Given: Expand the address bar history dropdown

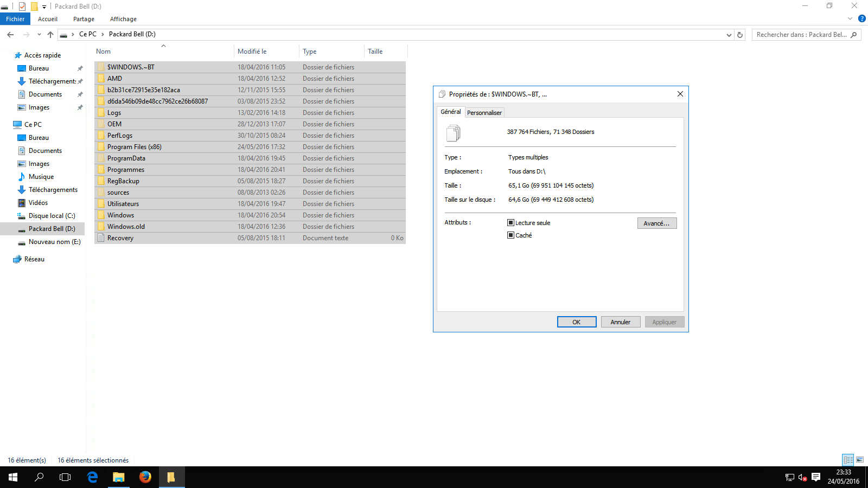Looking at the screenshot, I should coord(729,35).
